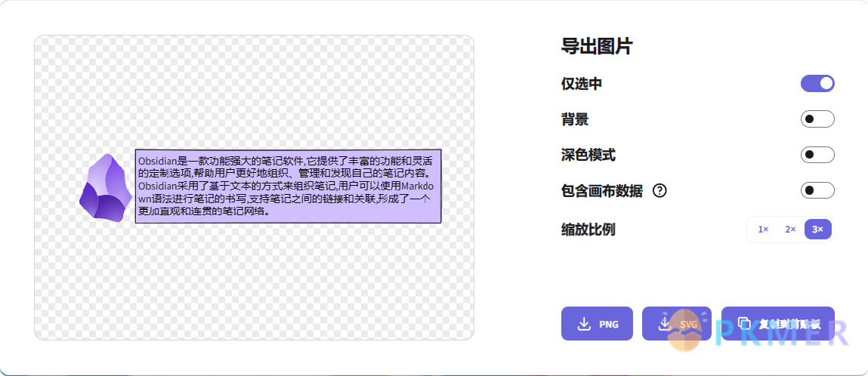This screenshot has width=868, height=376.
Task: Click the 深色模式 label text
Action: (588, 155)
